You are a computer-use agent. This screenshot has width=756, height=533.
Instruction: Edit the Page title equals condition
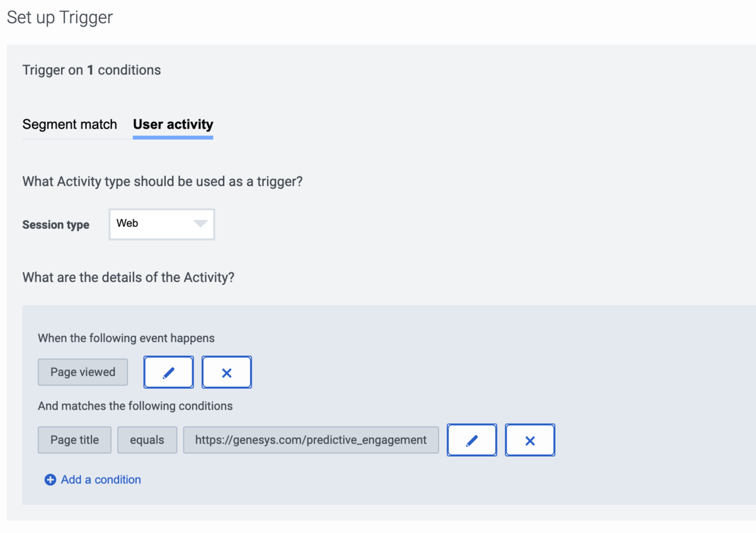pyautogui.click(x=472, y=440)
